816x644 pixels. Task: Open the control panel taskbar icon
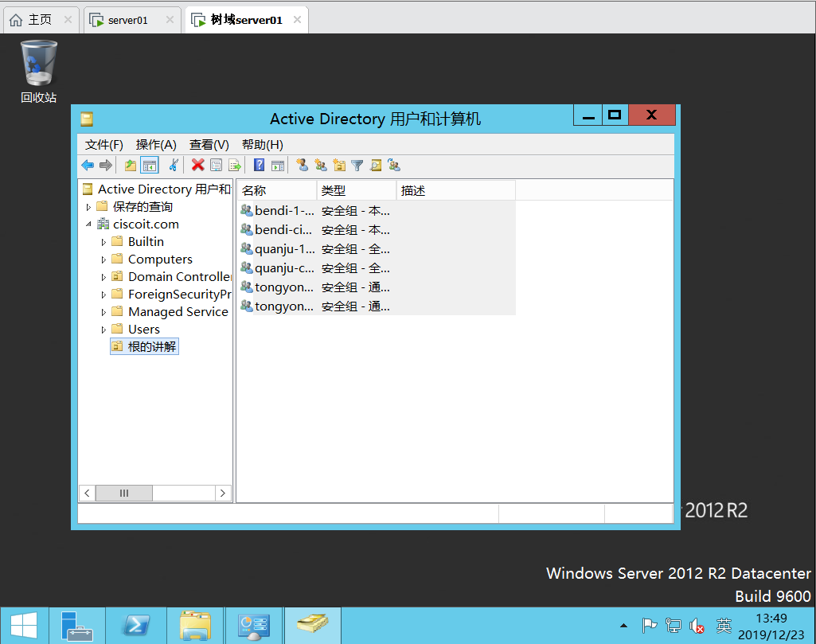click(253, 625)
